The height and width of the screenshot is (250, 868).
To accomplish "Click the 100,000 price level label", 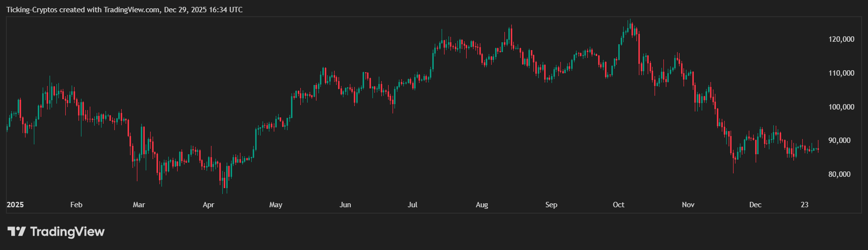I will tap(841, 107).
